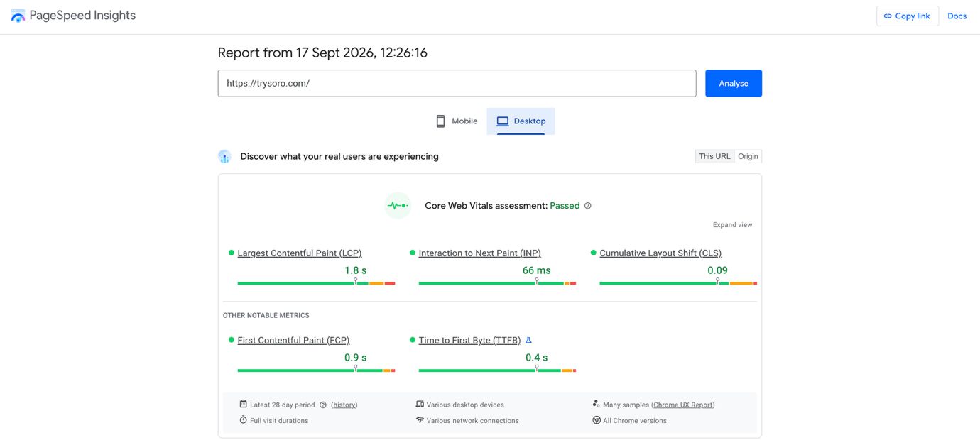Click the Passed assessment result text

coord(565,206)
